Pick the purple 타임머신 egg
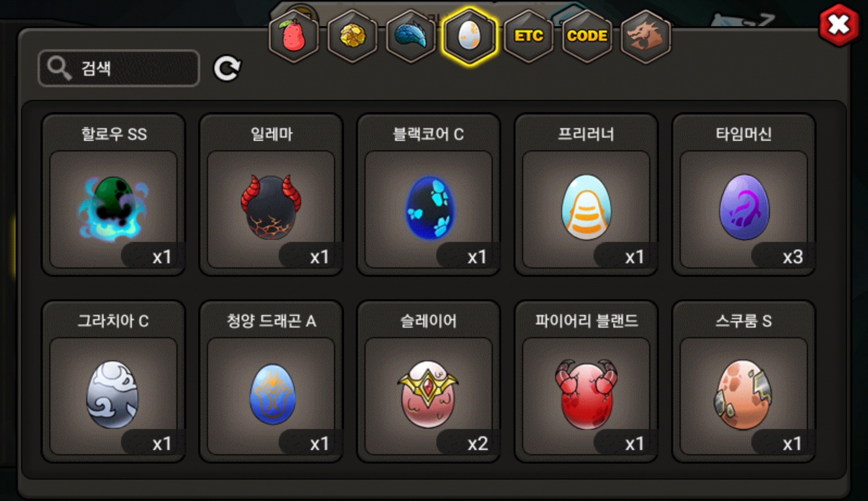Image resolution: width=868 pixels, height=501 pixels. click(x=744, y=195)
